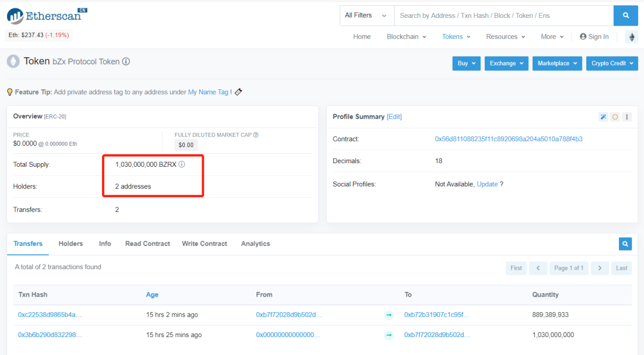Screen dimensions: 644x355
Task: Click the wand icon in Profile Summary
Action: pyautogui.click(x=603, y=117)
